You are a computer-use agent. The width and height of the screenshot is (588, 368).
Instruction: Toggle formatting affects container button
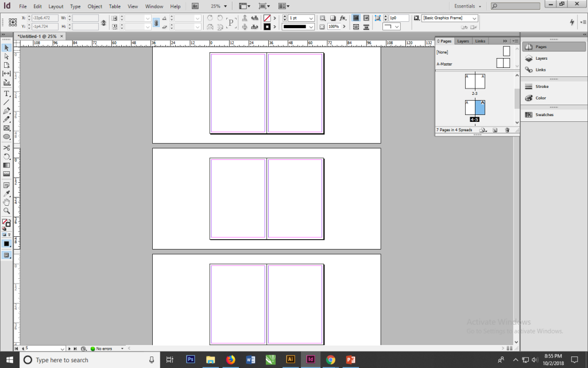click(4, 235)
